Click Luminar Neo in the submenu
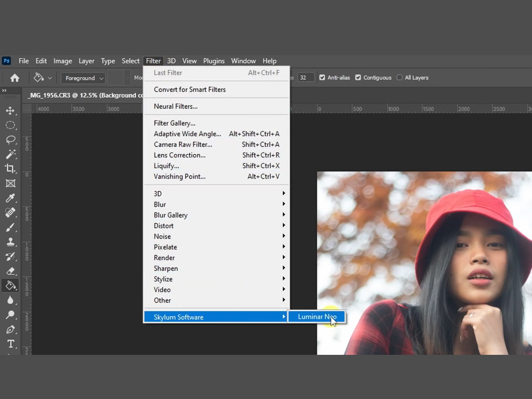This screenshot has height=399, width=532. (317, 316)
